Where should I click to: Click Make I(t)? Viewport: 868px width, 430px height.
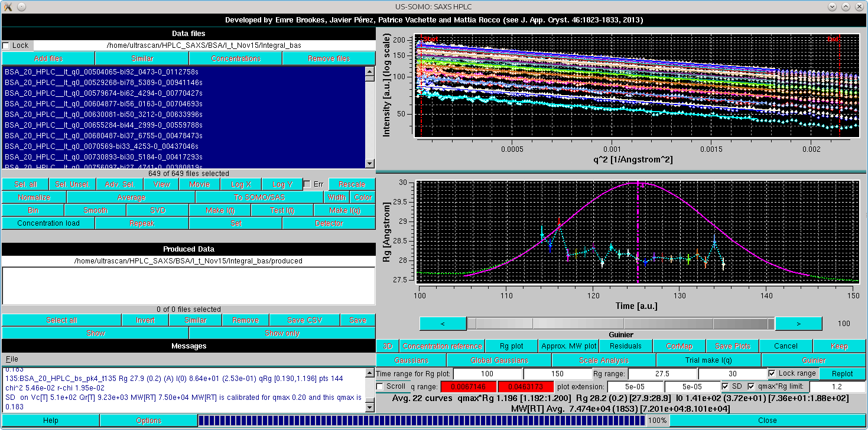[220, 210]
